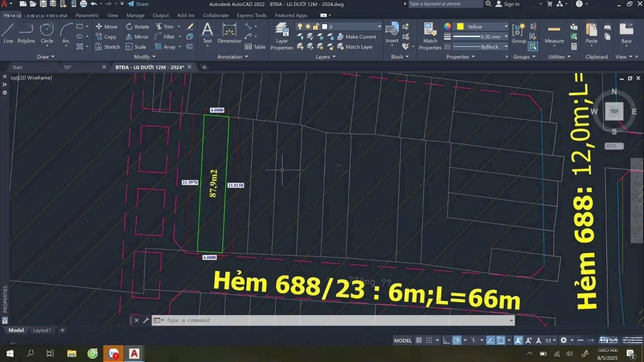The image size is (644, 362).
Task: Click the TOP face of ViewCube
Action: click(x=614, y=112)
